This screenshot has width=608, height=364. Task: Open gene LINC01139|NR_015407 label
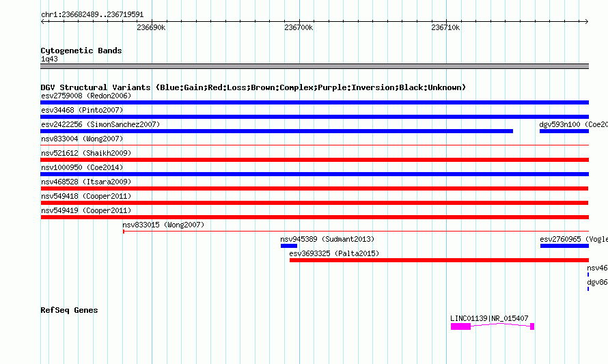tap(489, 318)
